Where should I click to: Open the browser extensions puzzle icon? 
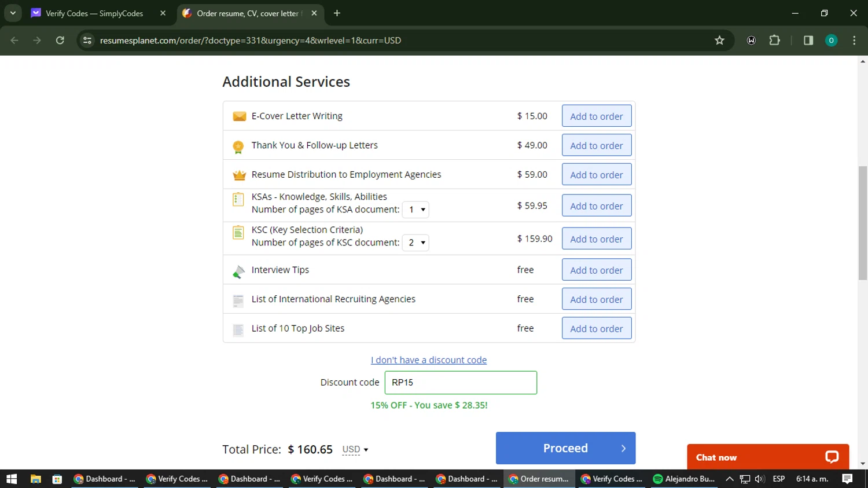pos(774,41)
